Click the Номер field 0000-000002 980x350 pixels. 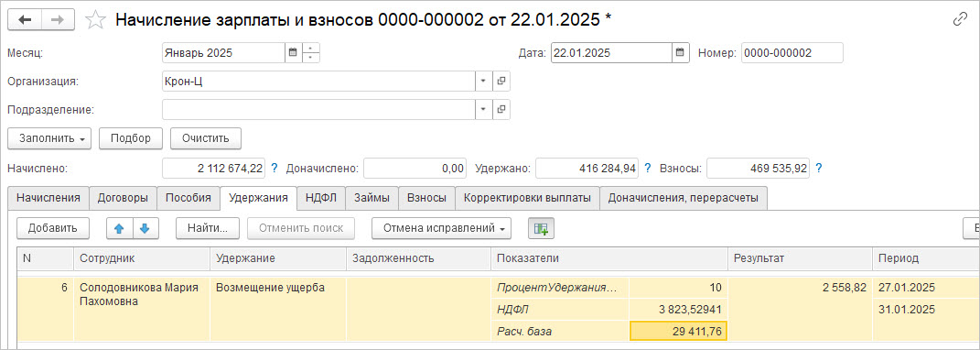(x=792, y=52)
